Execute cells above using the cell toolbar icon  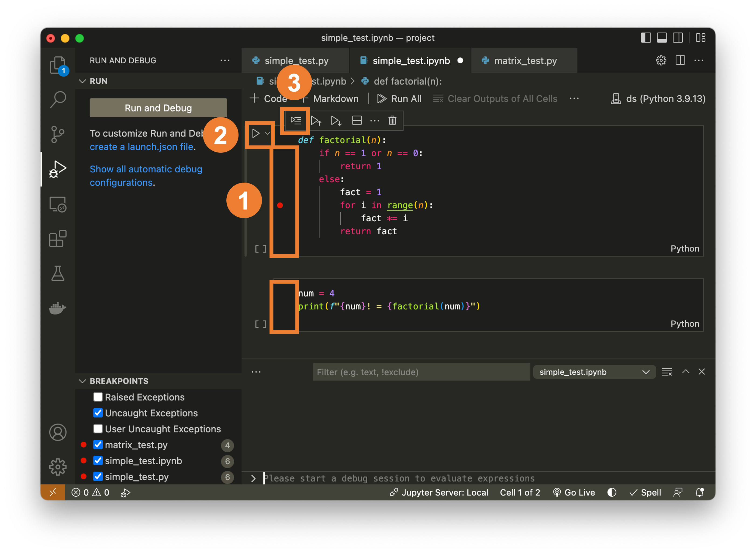(316, 120)
